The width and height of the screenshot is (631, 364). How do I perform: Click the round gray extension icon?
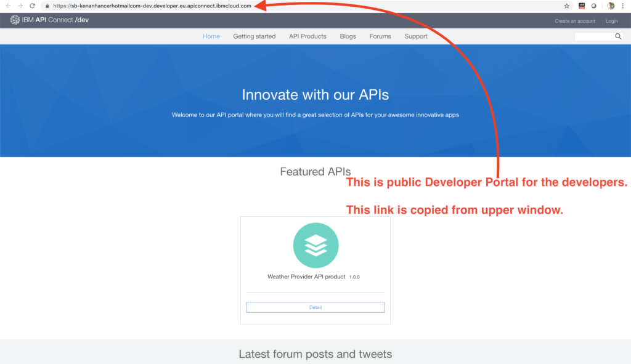pos(593,6)
